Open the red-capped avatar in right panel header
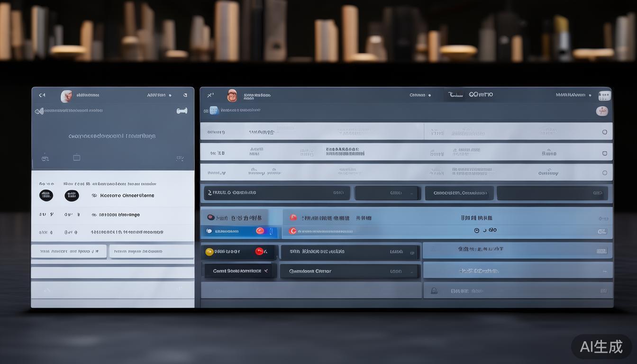Viewport: 637px width, 364px height. click(232, 96)
